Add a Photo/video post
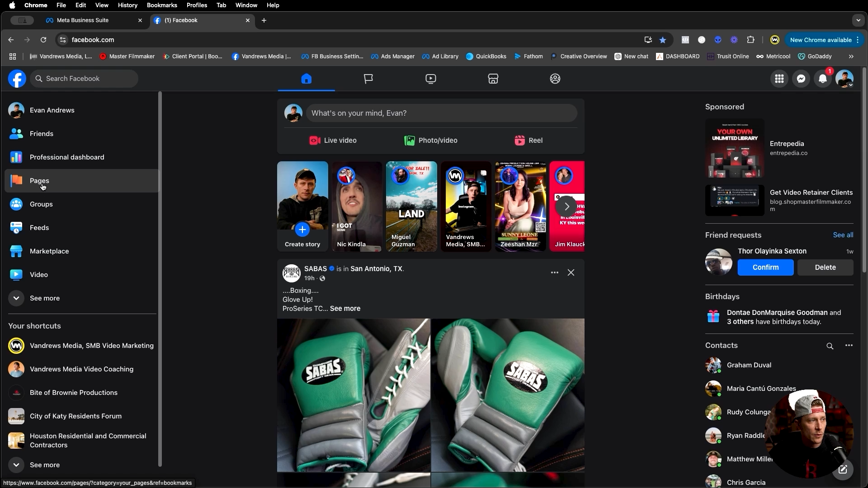Viewport: 868px width, 488px height. (x=431, y=141)
